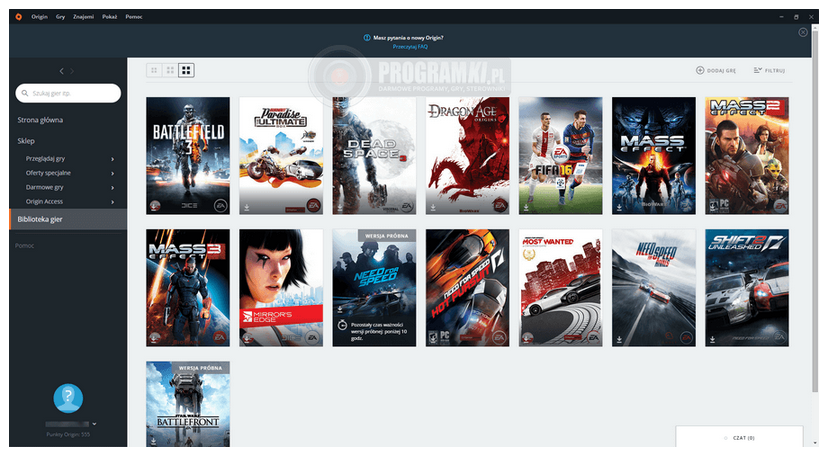Select Burnout Paradise Ultimate tile
823x454 pixels.
(x=281, y=155)
